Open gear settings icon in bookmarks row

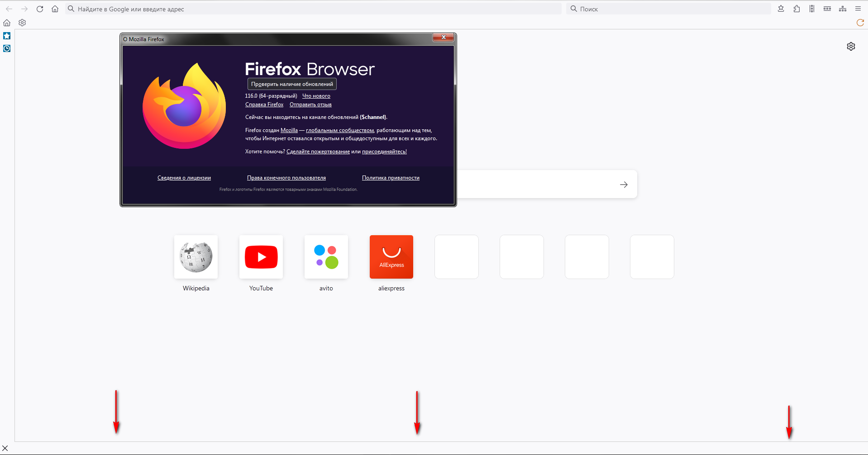22,23
